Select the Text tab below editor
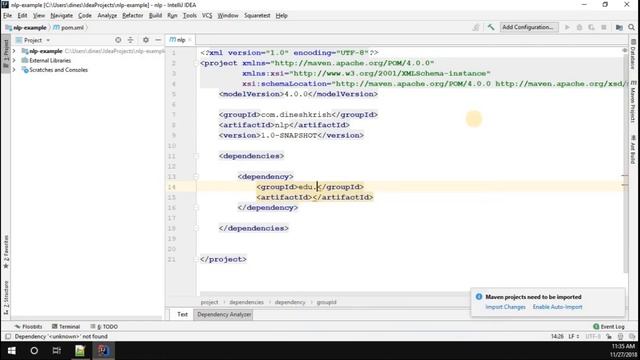This screenshot has height=360, width=640. [x=182, y=315]
